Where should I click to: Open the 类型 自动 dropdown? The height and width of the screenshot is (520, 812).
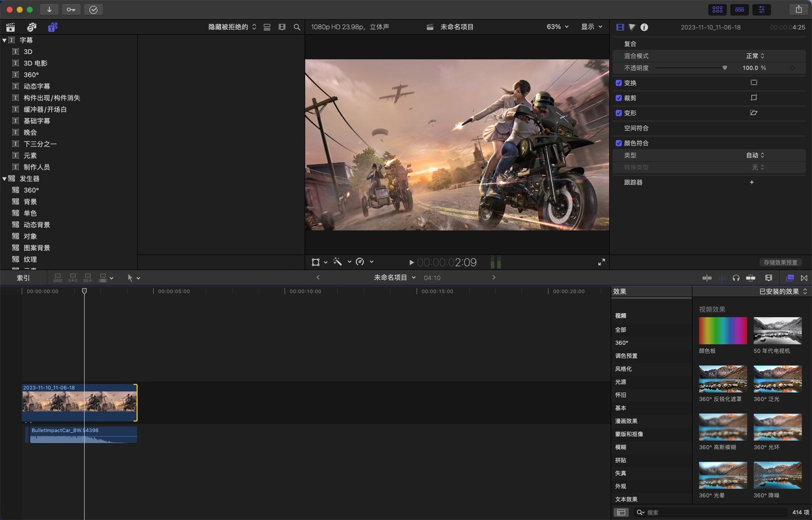[x=755, y=155]
